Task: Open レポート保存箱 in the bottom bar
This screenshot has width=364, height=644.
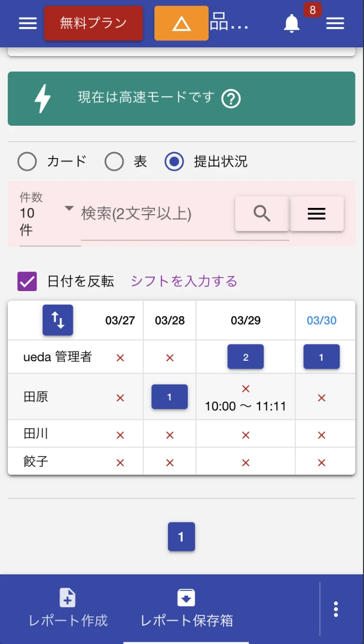Action: pos(186,608)
